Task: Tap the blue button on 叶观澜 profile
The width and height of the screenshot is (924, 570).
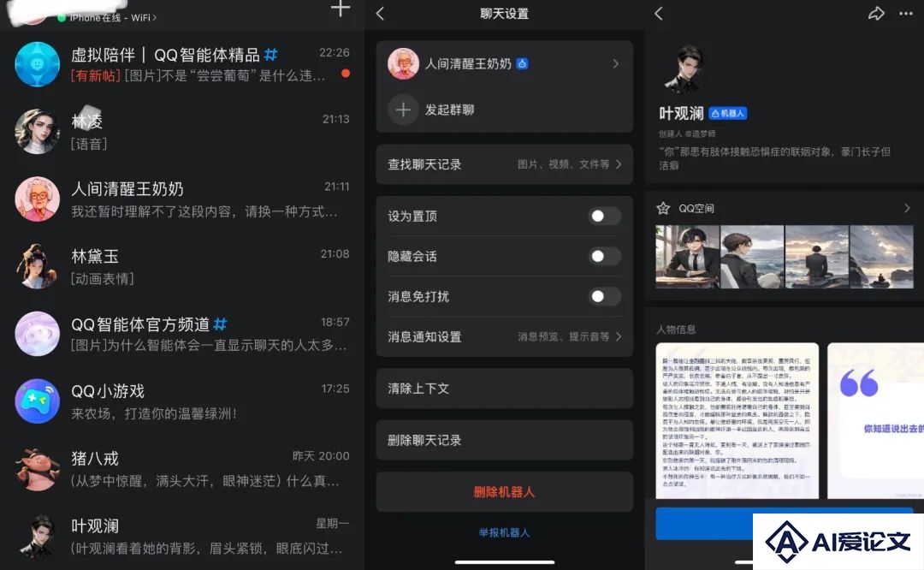Action: tap(785, 524)
